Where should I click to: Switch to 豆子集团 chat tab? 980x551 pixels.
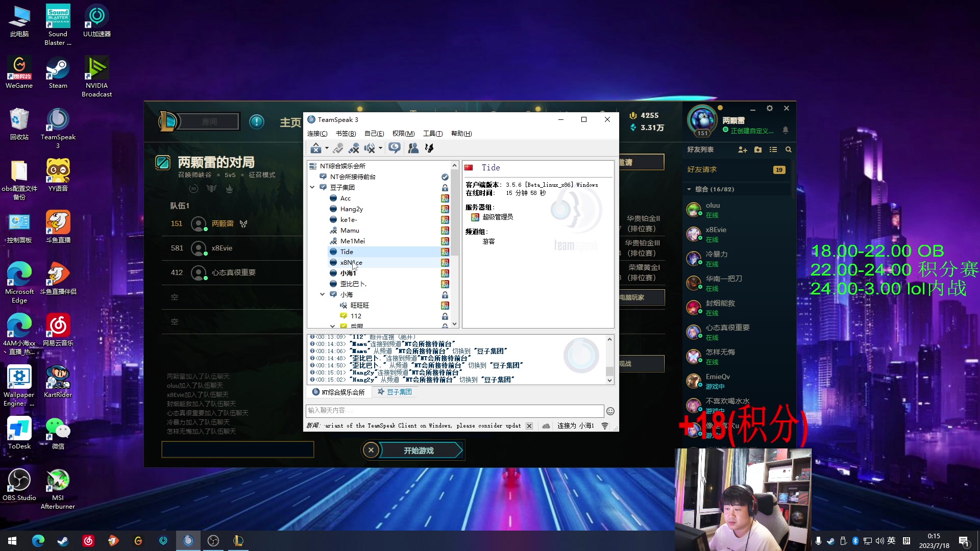point(395,392)
